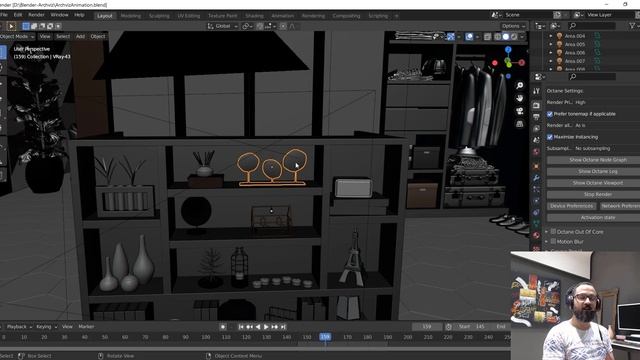Image resolution: width=640 pixels, height=360 pixels.
Task: Click Show Octane Log button
Action: point(593,171)
